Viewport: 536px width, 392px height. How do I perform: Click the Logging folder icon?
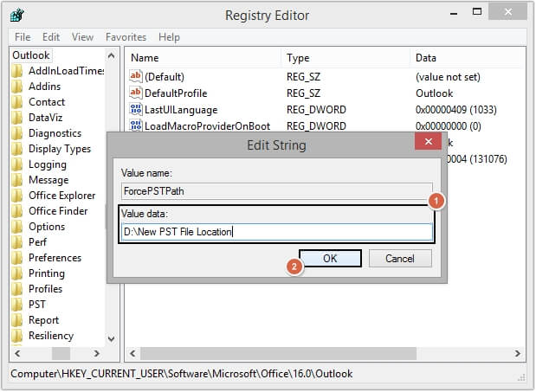[16, 164]
